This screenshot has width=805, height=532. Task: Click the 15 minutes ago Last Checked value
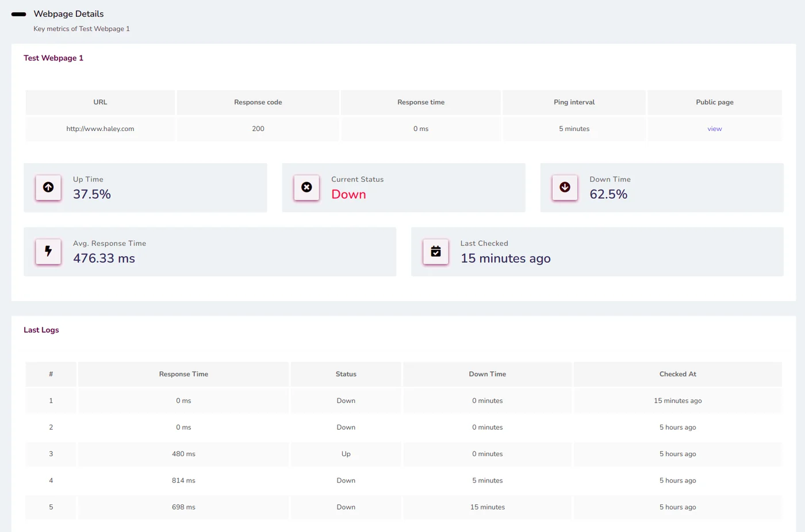tap(505, 259)
